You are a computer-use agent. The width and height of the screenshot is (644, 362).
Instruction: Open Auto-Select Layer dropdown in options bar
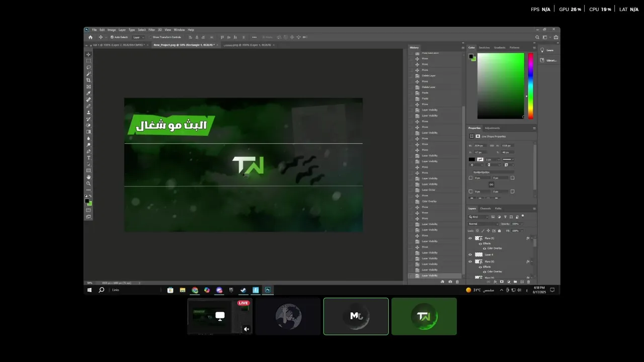pos(138,37)
